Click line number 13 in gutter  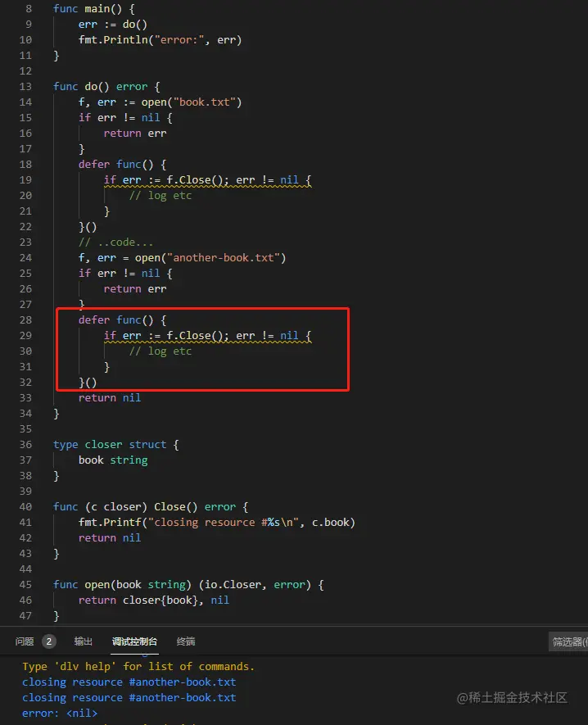[25, 87]
